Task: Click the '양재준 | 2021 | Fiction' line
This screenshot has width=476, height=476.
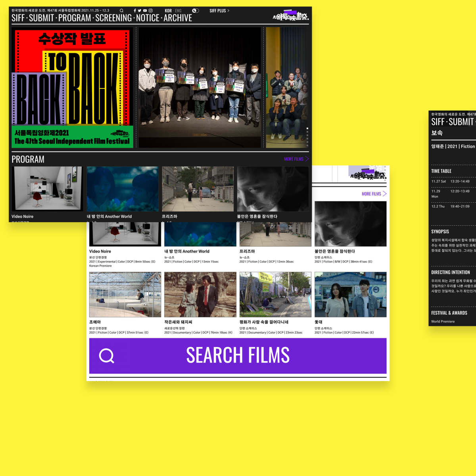Action: 453,146
